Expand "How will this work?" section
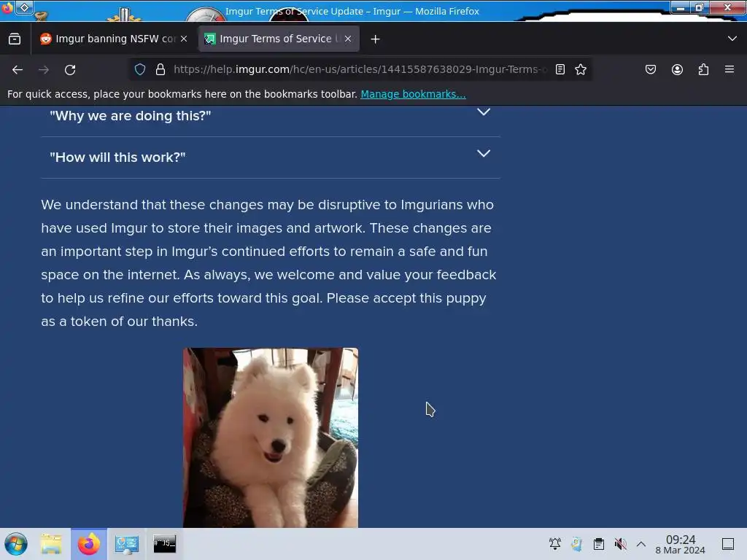Image resolution: width=747 pixels, height=560 pixels. click(271, 157)
